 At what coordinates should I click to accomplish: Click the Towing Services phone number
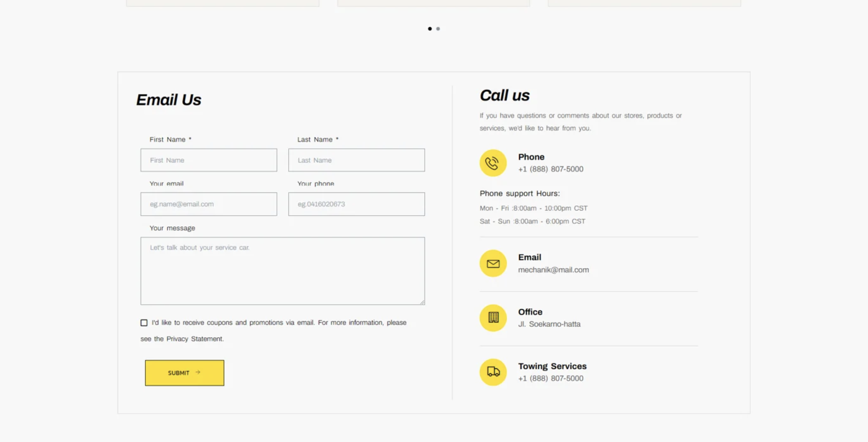(x=551, y=378)
